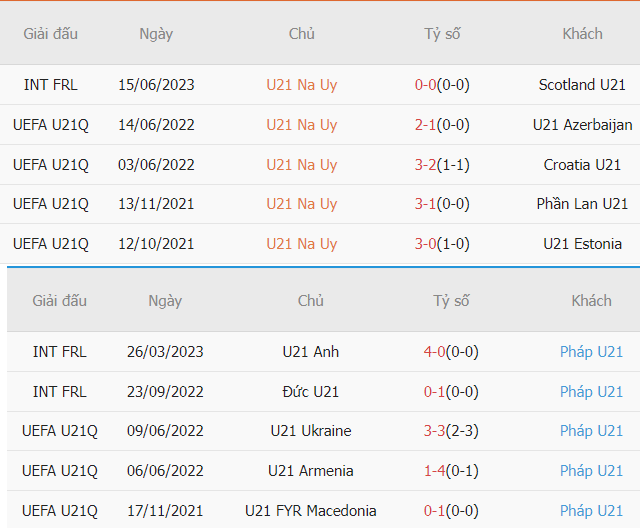Click the Tỷ số header in the top table
This screenshot has width=640, height=528.
442,33
